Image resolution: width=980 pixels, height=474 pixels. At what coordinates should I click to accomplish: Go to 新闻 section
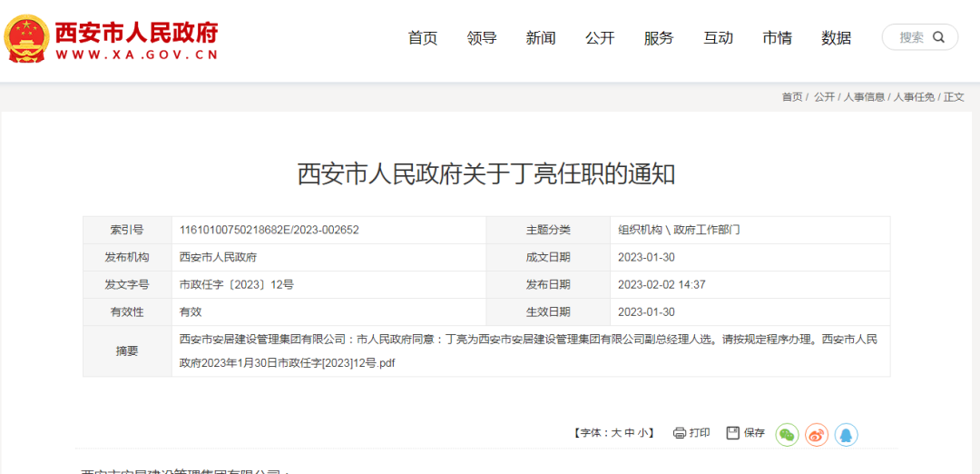541,38
